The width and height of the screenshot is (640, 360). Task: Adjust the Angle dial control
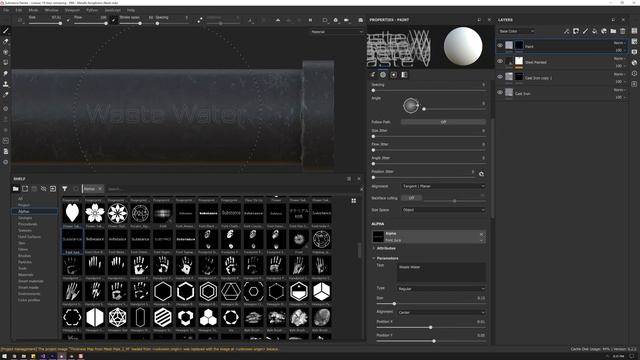(411, 106)
